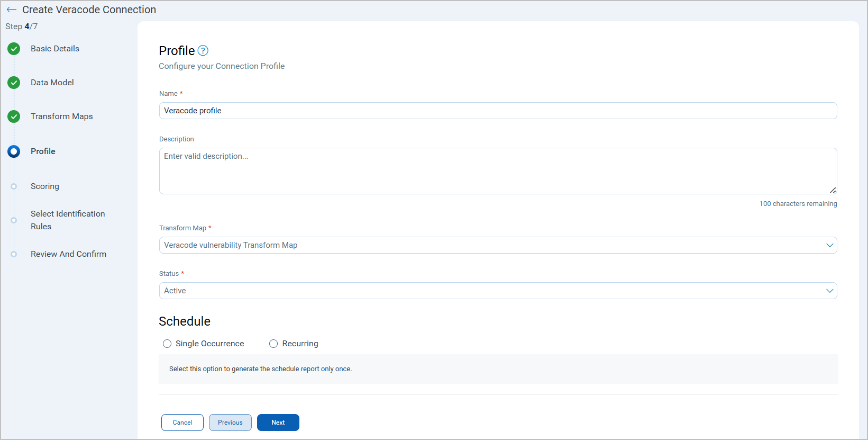Click the Cancel button
Image resolution: width=868 pixels, height=440 pixels.
182,423
